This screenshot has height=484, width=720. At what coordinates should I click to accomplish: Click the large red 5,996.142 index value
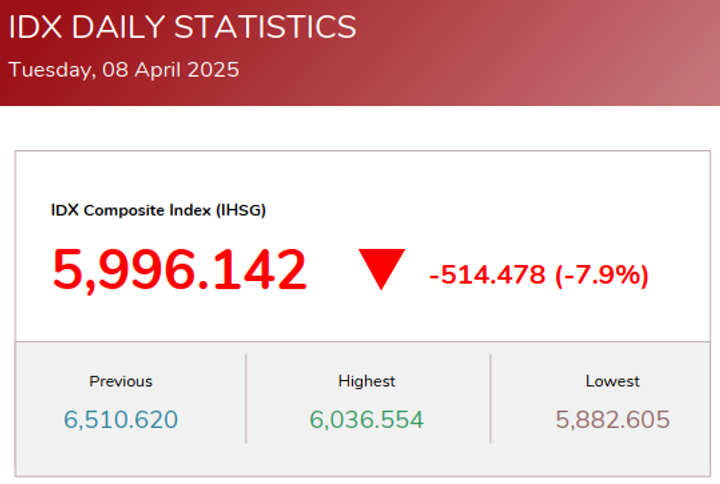click(180, 270)
